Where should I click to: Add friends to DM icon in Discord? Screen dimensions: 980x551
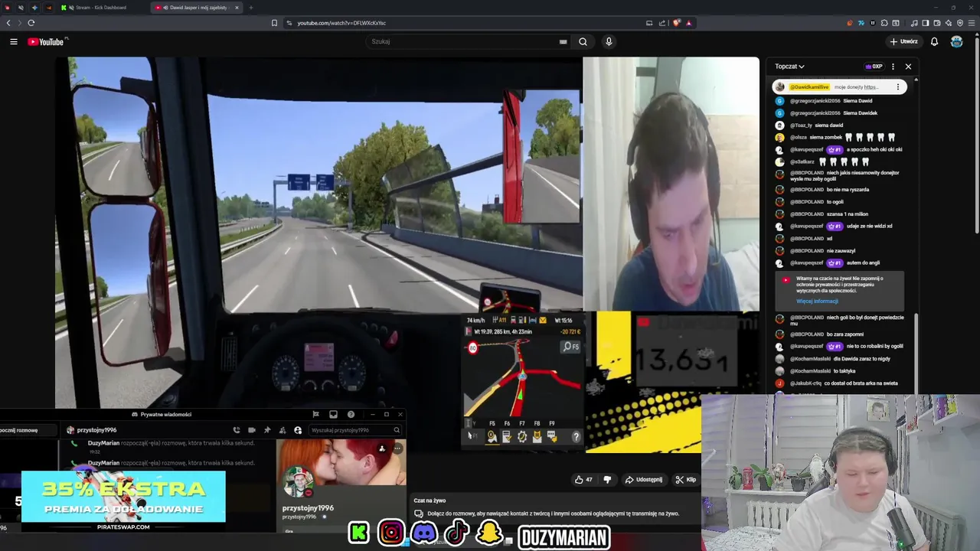[x=283, y=430]
